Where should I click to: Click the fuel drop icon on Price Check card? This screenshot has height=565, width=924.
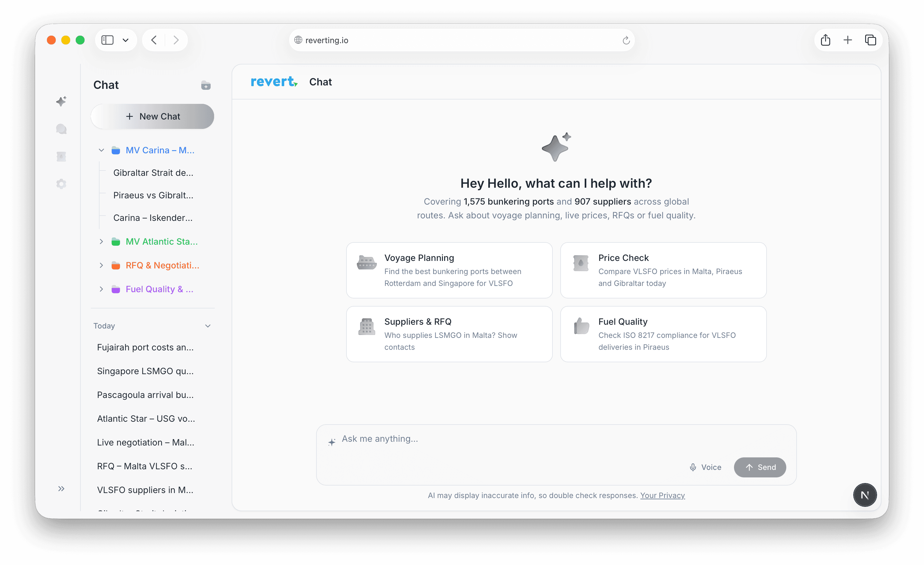click(x=581, y=263)
